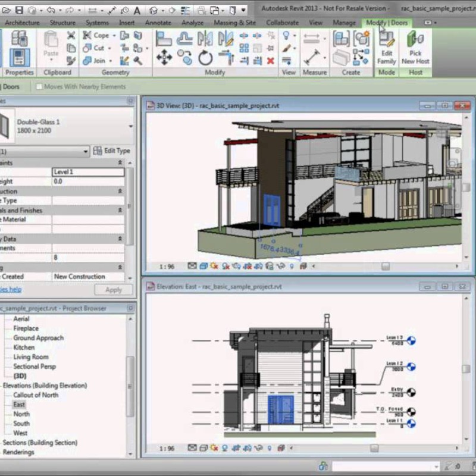Click the Align tool in Modify panel
Image resolution: width=476 pixels, height=476 pixels.
164,39
